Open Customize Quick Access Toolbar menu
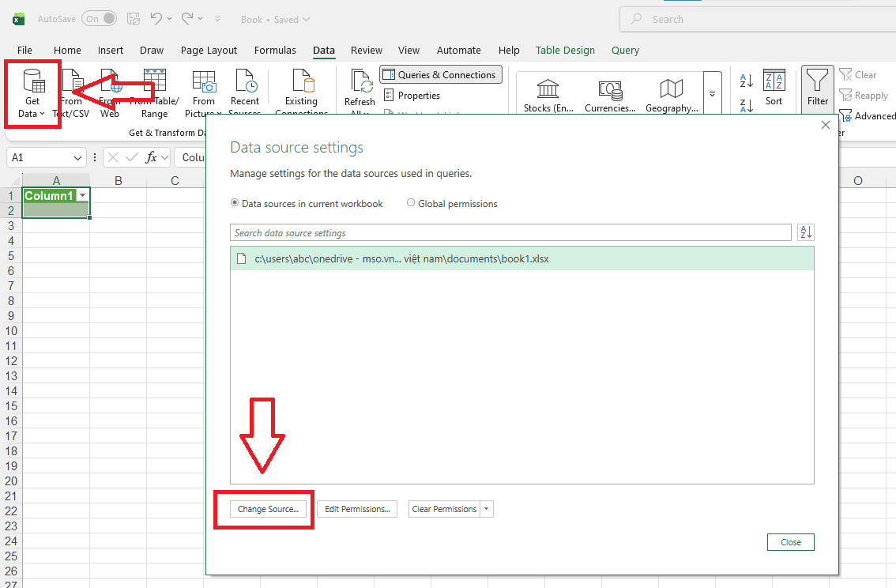The image size is (896, 588). coord(218,19)
